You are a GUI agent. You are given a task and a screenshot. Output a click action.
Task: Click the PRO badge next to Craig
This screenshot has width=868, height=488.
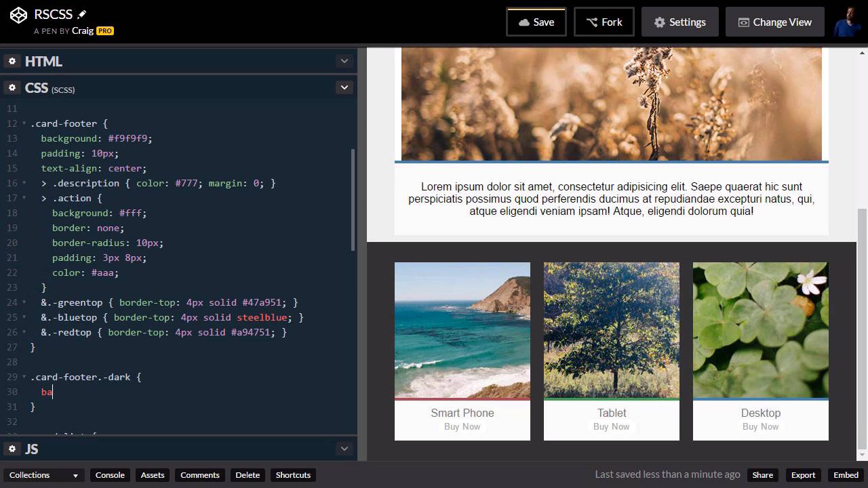tap(104, 30)
